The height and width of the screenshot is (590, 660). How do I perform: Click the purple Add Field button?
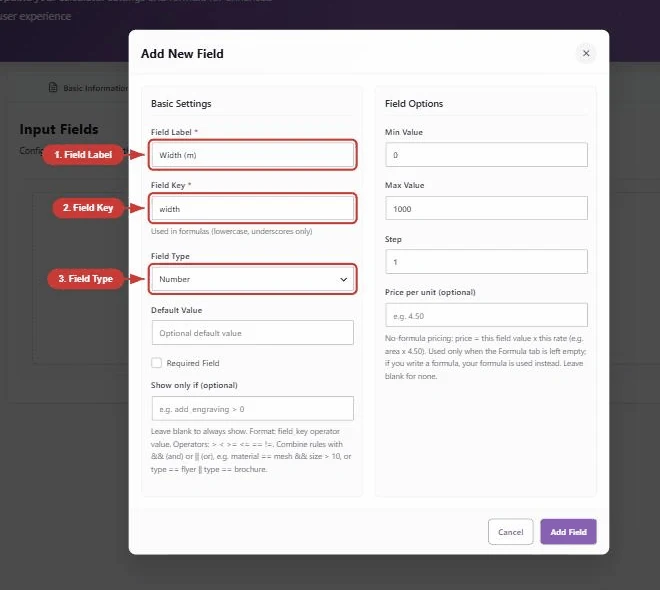click(568, 532)
